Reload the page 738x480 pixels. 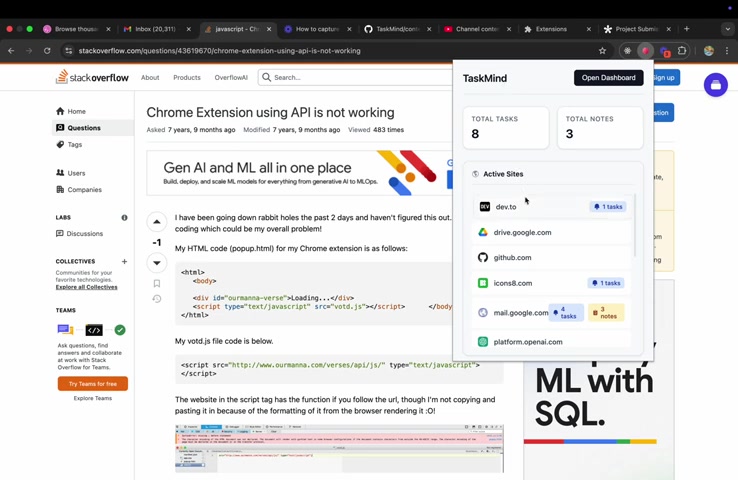pos(47,50)
